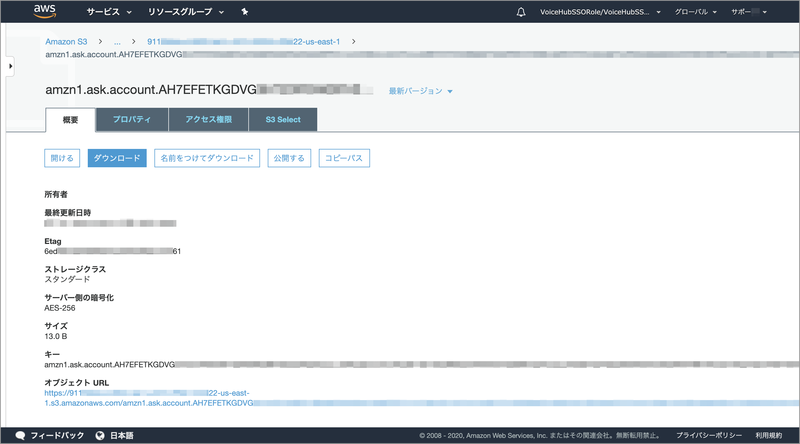This screenshot has height=444, width=800.
Task: Click the AES-256 encryption value
Action: [x=60, y=308]
